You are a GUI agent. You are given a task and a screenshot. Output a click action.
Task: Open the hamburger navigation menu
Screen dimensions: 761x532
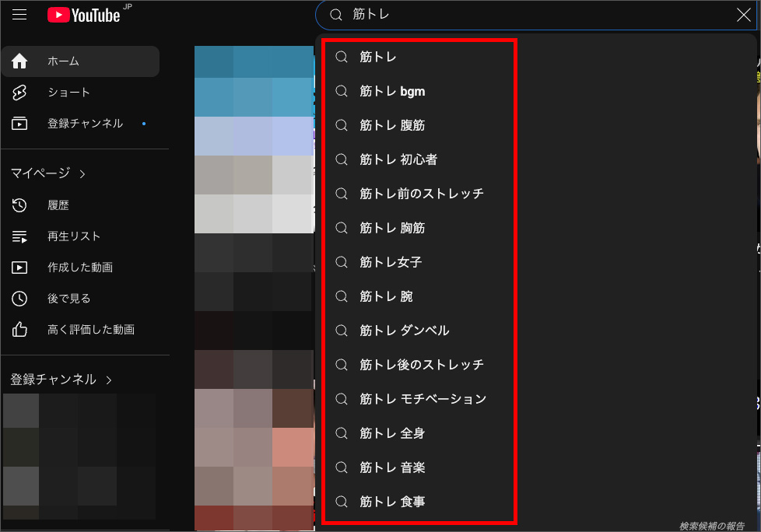[19, 14]
